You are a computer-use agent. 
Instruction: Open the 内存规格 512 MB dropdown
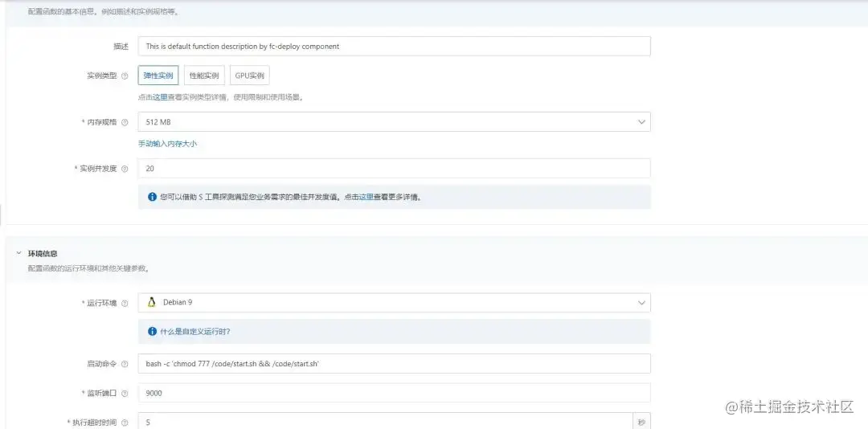394,122
